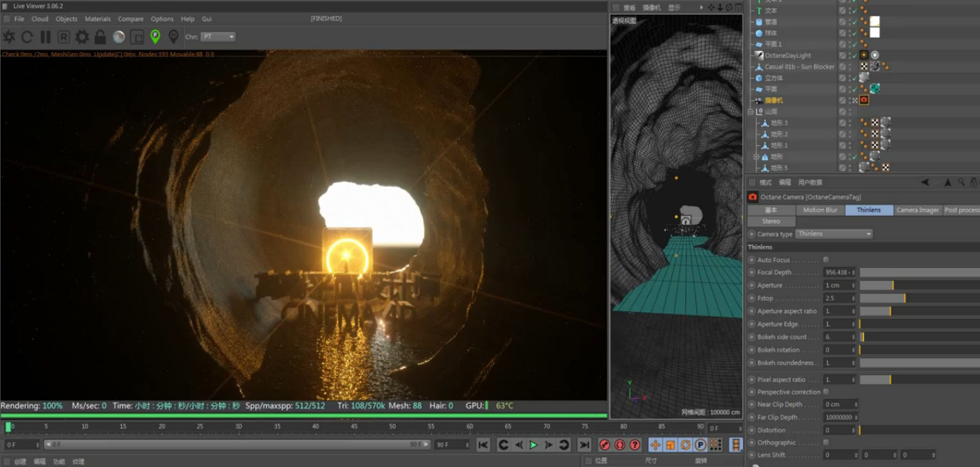The image size is (980, 467).
Task: Toggle the Distortion animation radio circle
Action: coord(751,430)
